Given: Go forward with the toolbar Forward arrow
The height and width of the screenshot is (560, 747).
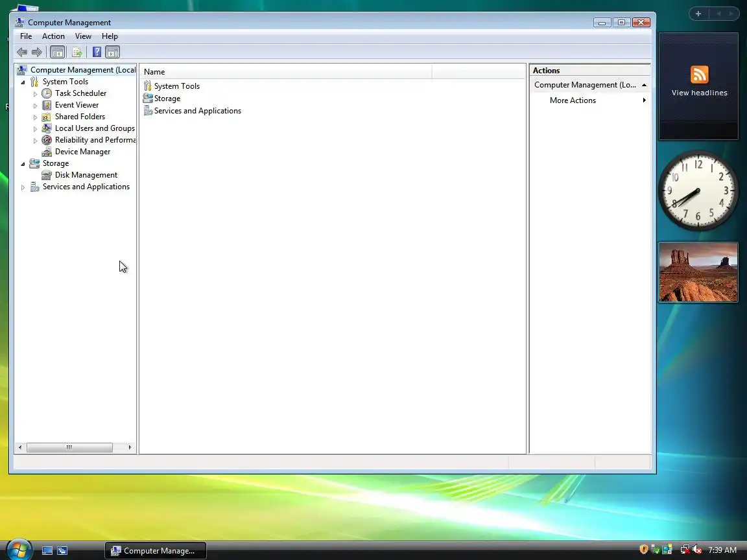Looking at the screenshot, I should (x=37, y=52).
